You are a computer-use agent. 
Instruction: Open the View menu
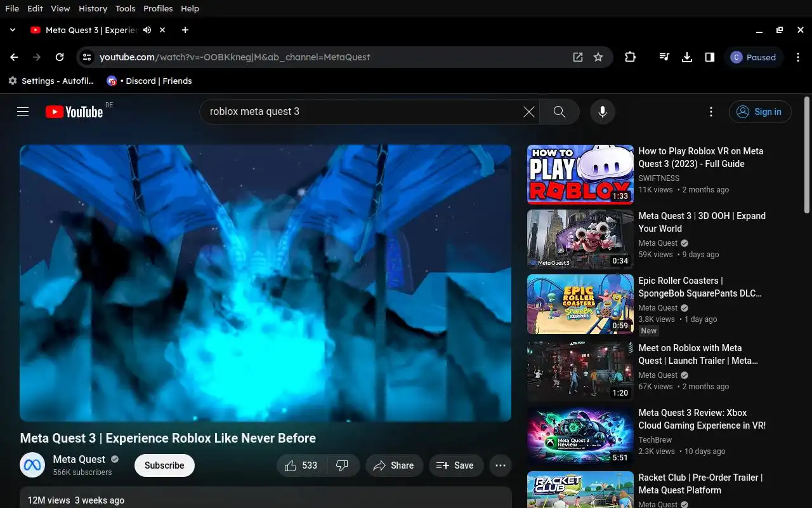click(x=60, y=8)
